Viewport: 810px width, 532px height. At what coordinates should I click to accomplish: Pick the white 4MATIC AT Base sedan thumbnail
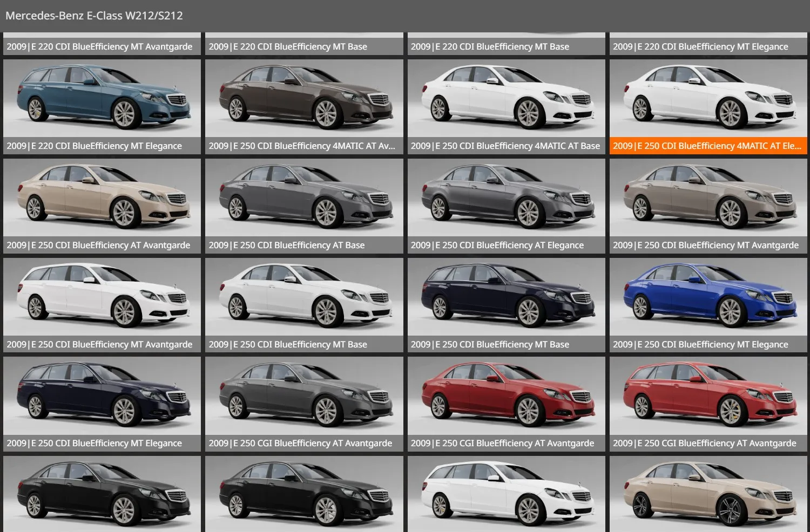507,98
